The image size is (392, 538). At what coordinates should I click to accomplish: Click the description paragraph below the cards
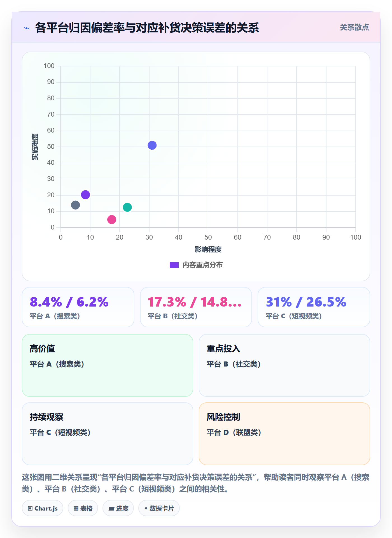[196, 483]
